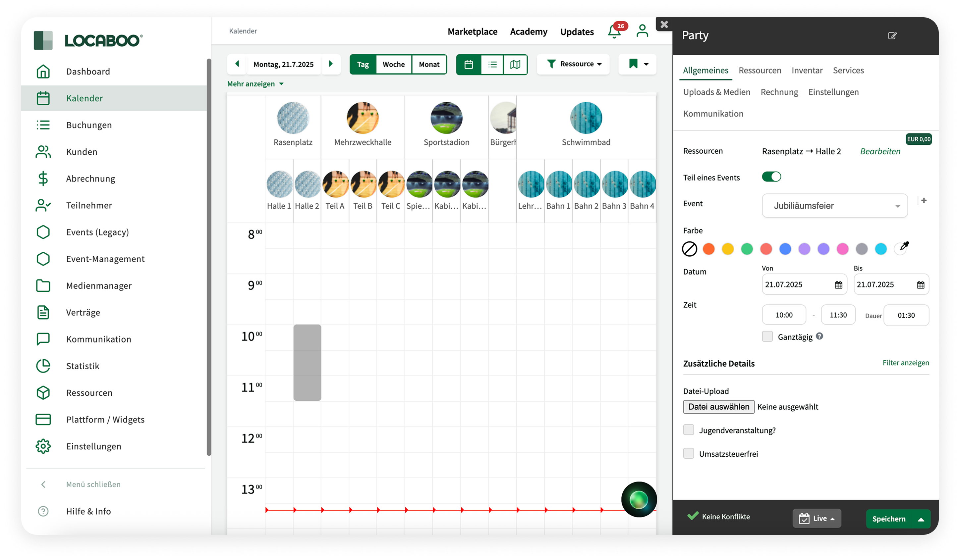Click Bearbeiten link for resources
The width and height of the screenshot is (960, 560).
tap(880, 152)
